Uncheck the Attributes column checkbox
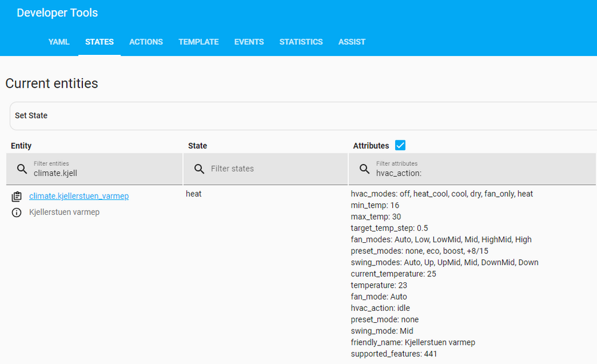 click(x=400, y=146)
